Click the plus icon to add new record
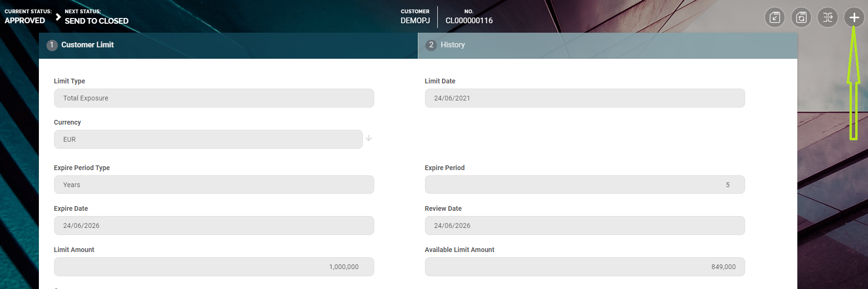 click(854, 18)
